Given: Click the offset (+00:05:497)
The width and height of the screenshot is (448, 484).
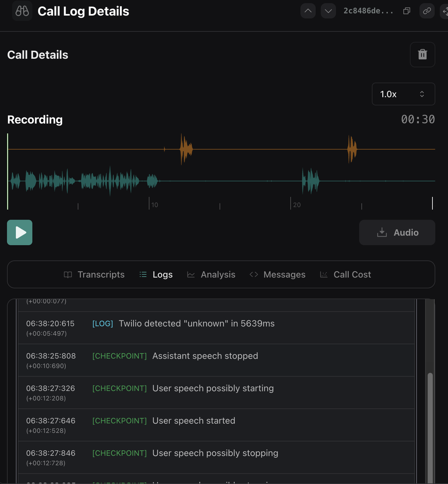Looking at the screenshot, I should (46, 333).
